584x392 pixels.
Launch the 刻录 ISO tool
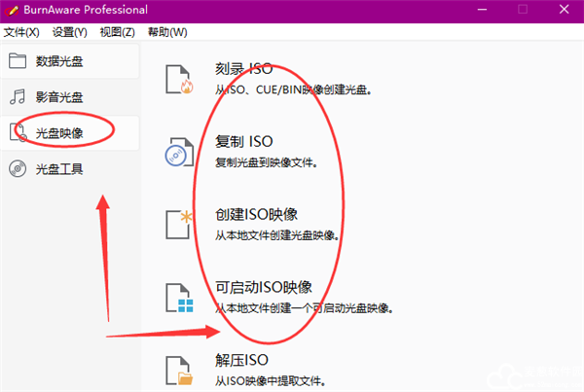(244, 69)
